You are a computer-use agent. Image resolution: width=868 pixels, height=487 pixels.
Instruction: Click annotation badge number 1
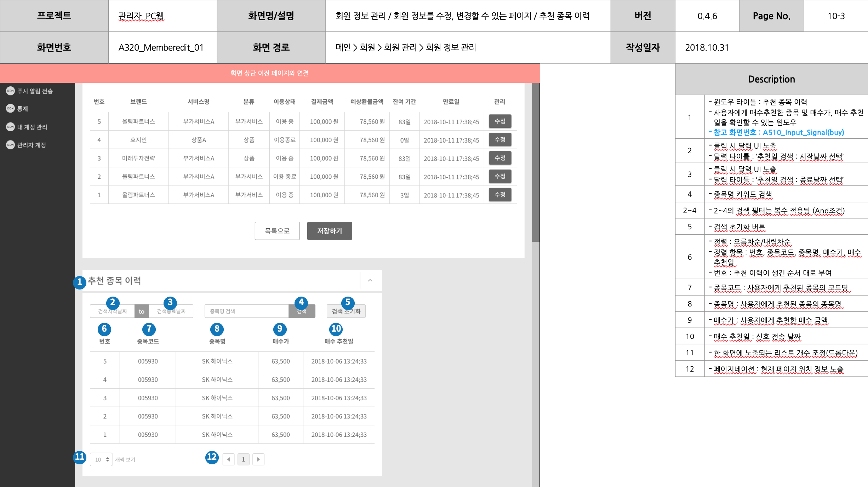tap(79, 282)
